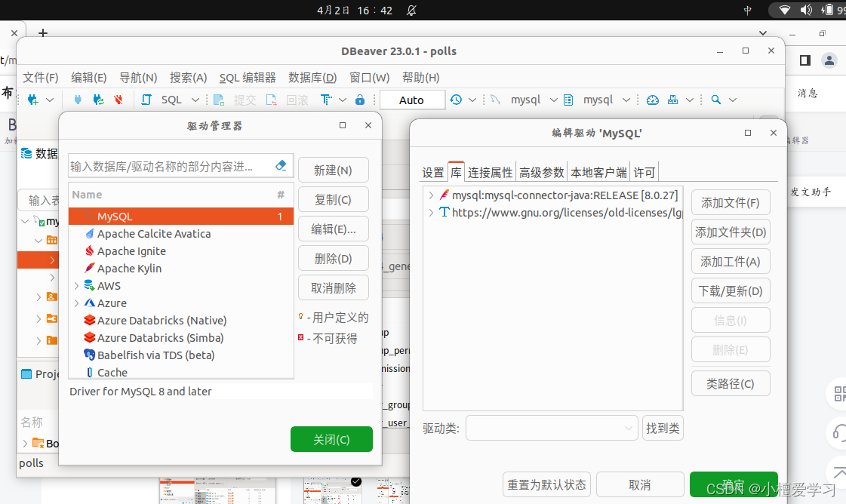Open the driver class combo box
This screenshot has width=846, height=504.
pos(552,428)
